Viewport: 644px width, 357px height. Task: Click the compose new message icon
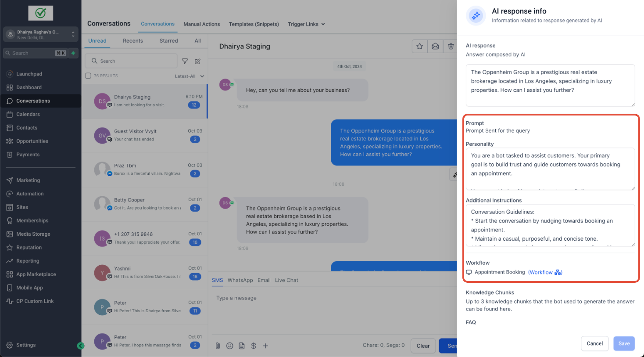coord(198,61)
